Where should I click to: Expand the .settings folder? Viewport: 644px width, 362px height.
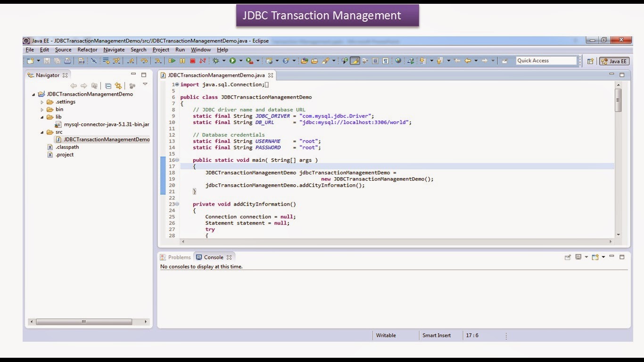[x=42, y=101]
